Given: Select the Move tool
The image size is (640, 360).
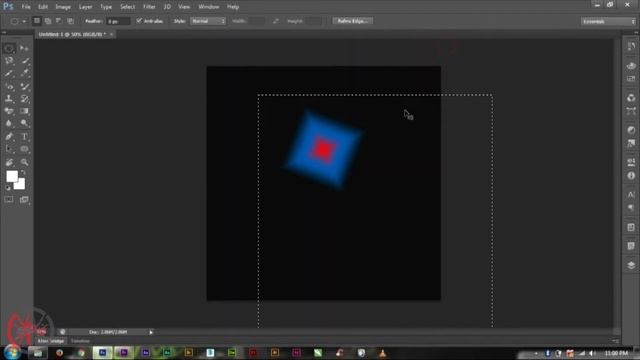Looking at the screenshot, I should point(24,48).
